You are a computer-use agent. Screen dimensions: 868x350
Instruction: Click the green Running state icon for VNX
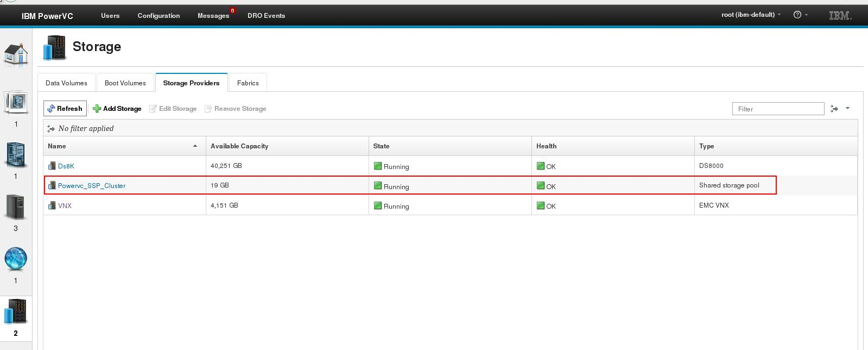click(378, 205)
